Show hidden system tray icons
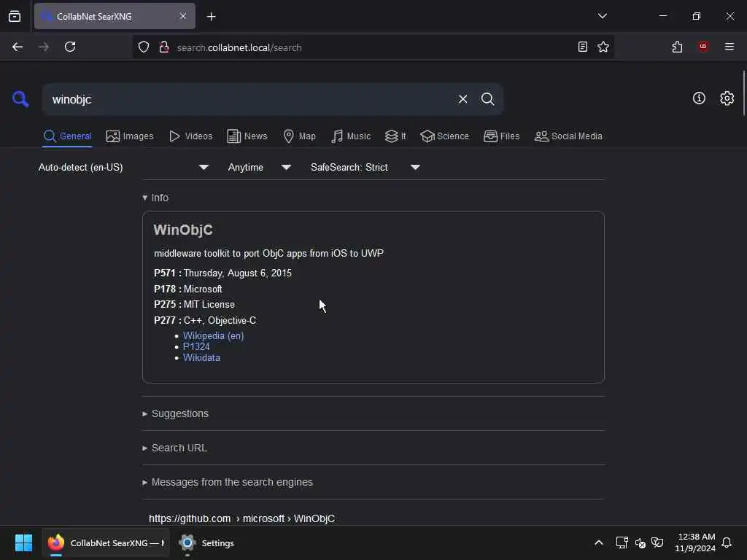747x560 pixels. point(599,542)
